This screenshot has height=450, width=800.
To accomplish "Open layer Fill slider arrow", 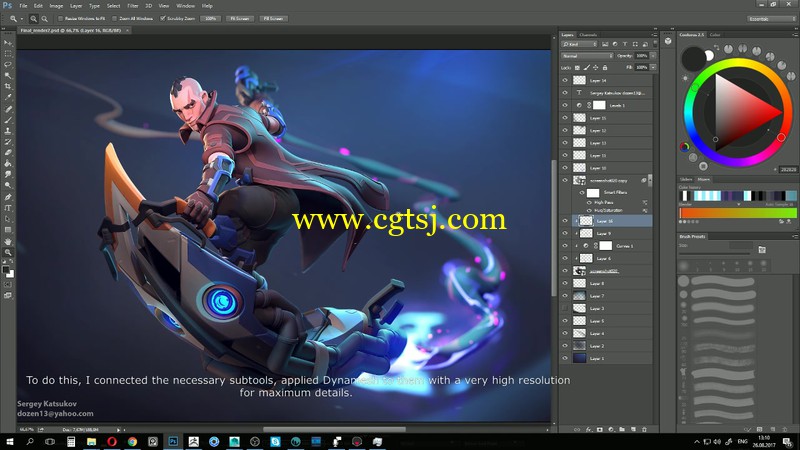I will (x=653, y=67).
